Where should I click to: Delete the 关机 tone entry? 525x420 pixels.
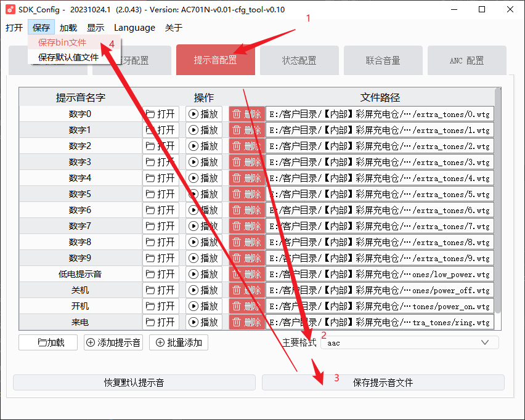(246, 290)
